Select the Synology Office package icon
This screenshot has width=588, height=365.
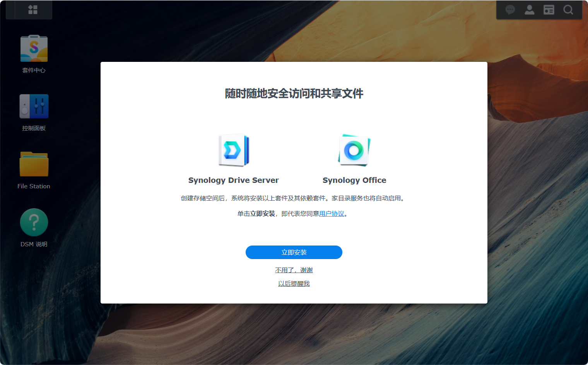(354, 150)
